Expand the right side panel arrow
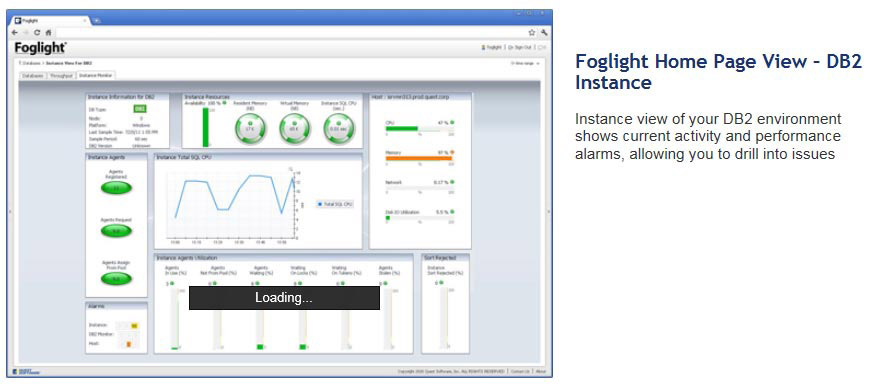This screenshot has height=389, width=871. point(549,211)
